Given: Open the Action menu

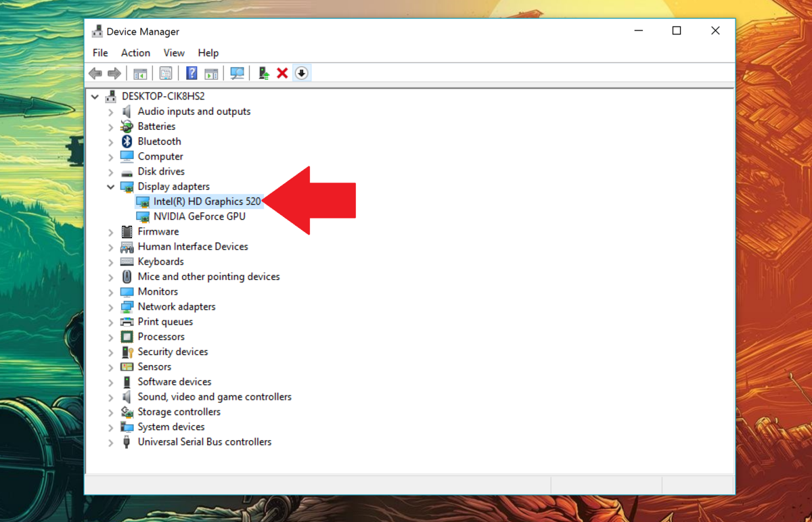Looking at the screenshot, I should 135,53.
